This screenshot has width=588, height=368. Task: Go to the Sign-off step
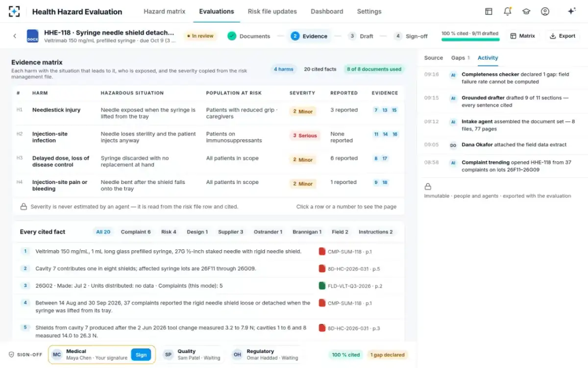coord(411,36)
